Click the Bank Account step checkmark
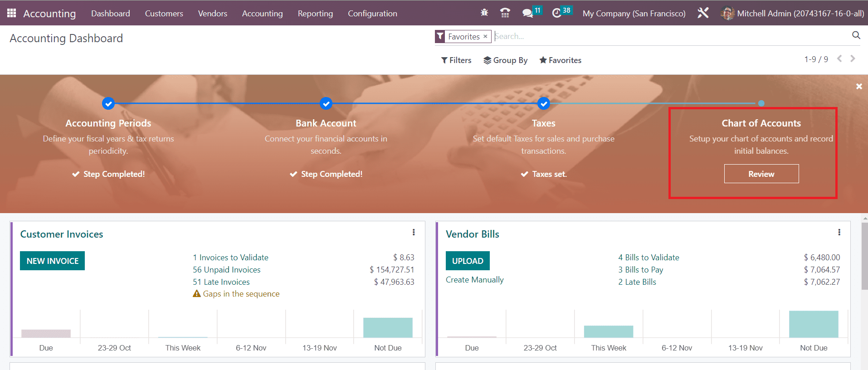Viewport: 868px width, 370px height. 326,103
